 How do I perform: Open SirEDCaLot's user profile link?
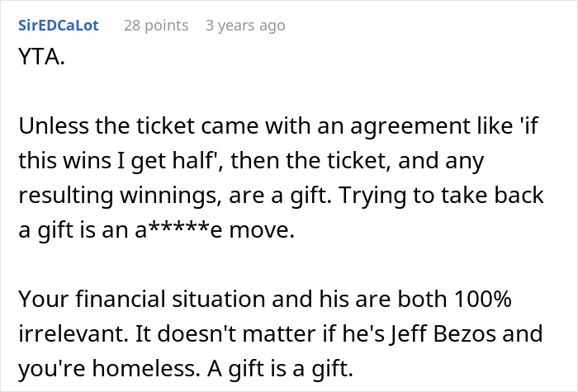(58, 26)
